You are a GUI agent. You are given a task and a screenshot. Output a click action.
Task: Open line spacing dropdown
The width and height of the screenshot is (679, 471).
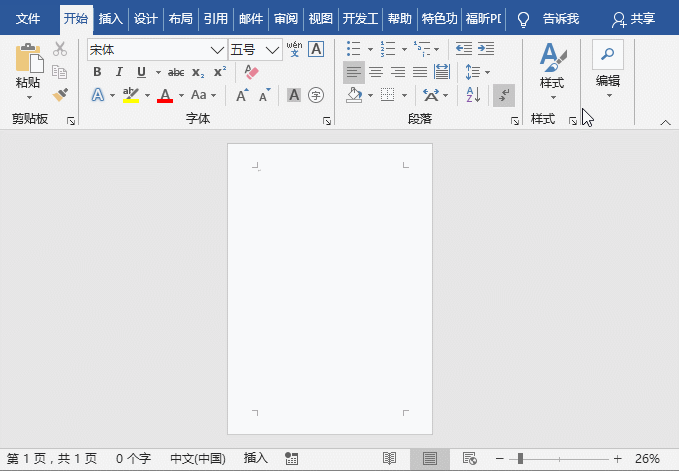pyautogui.click(x=477, y=72)
